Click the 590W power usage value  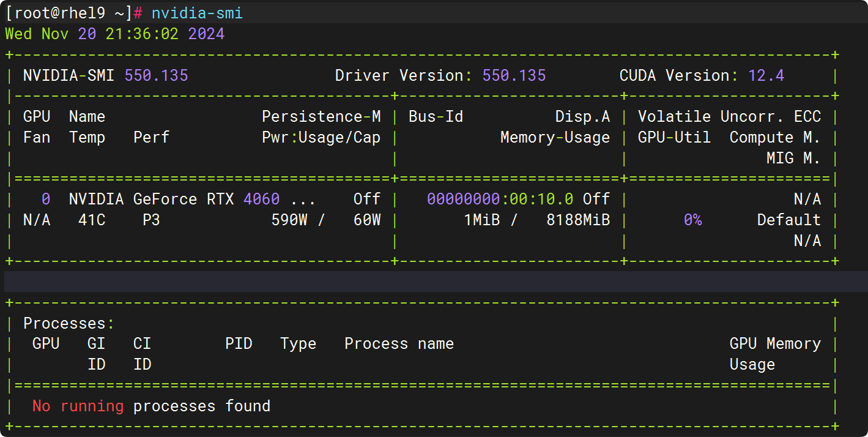coord(289,220)
